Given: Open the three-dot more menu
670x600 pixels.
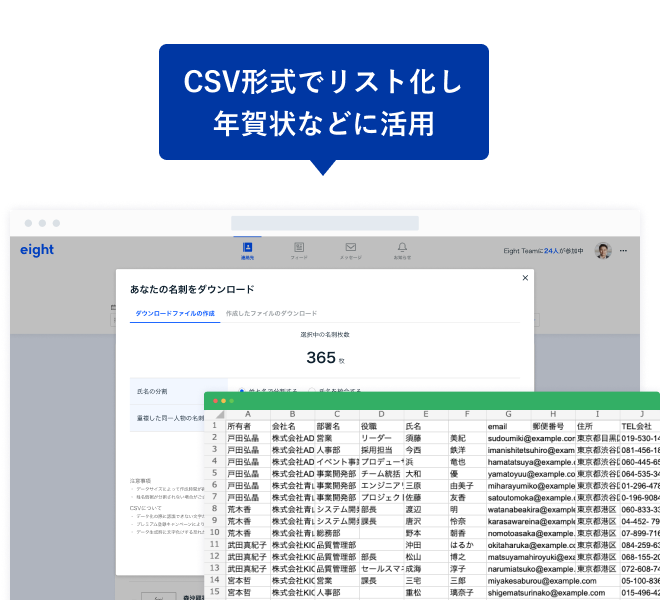Looking at the screenshot, I should click(x=625, y=251).
